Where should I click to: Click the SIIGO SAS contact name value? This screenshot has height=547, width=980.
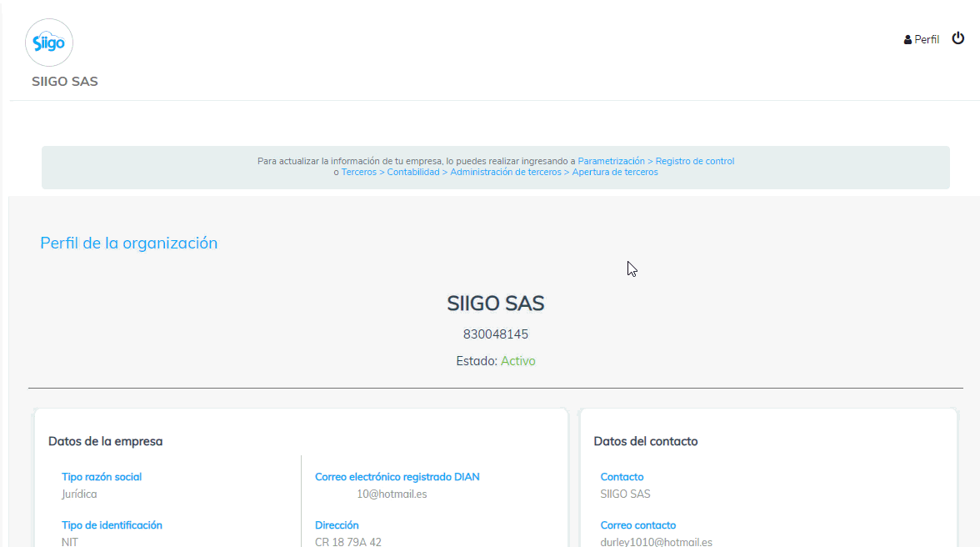click(626, 494)
